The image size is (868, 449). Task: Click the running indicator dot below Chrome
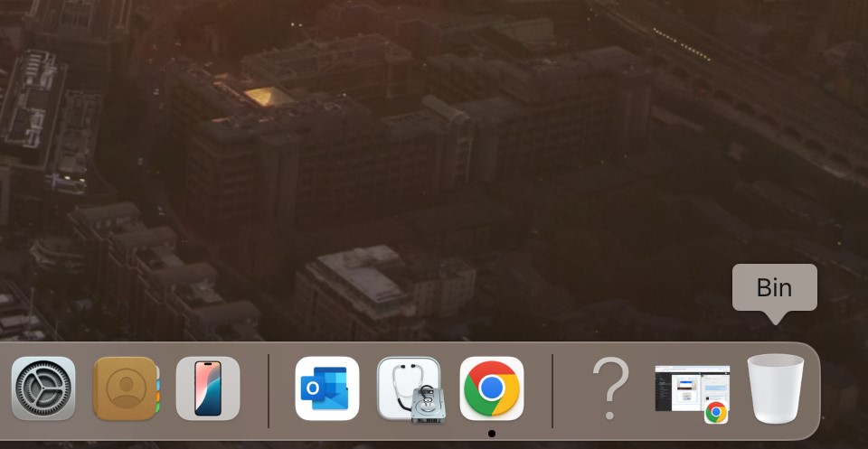(x=492, y=434)
